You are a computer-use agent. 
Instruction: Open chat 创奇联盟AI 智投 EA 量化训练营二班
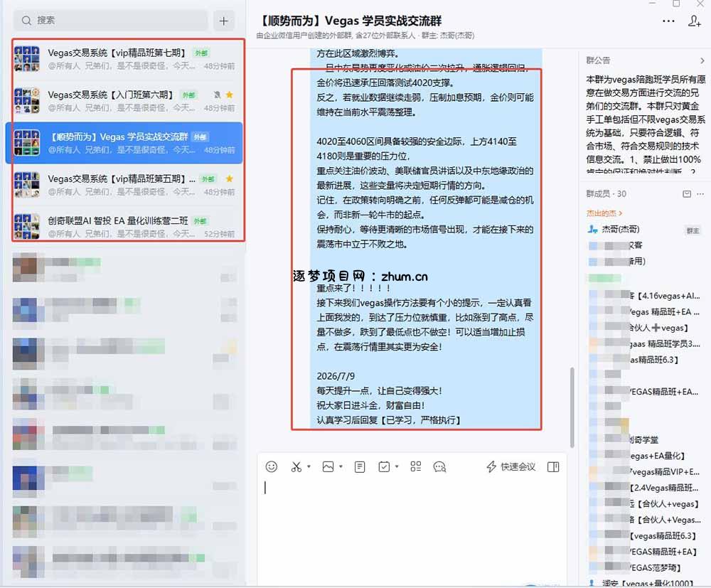[124, 226]
